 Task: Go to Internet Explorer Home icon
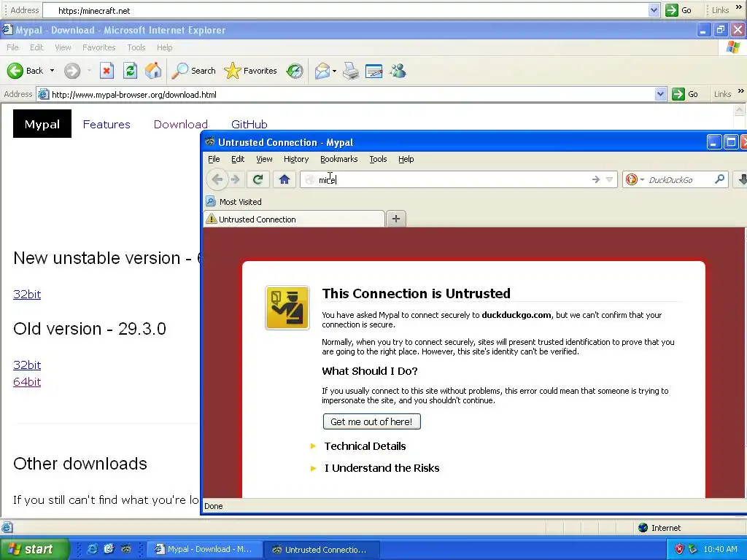coord(153,71)
